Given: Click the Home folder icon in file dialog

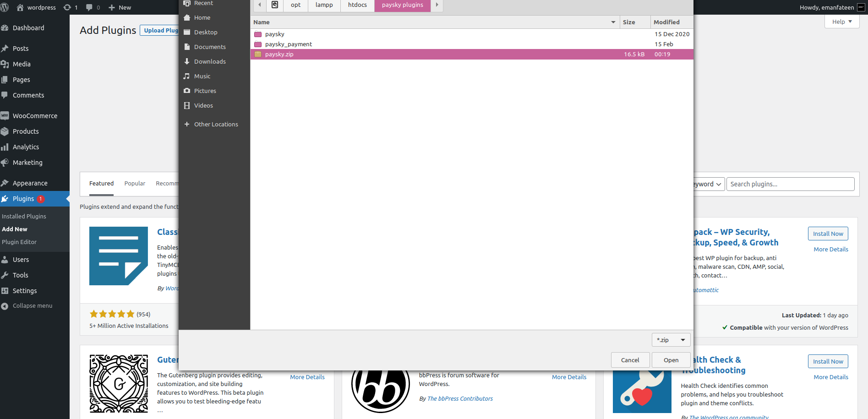Looking at the screenshot, I should [x=187, y=17].
